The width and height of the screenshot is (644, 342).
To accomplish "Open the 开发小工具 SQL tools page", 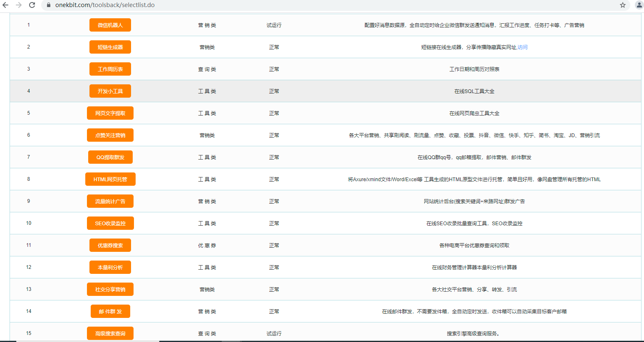I will [110, 91].
